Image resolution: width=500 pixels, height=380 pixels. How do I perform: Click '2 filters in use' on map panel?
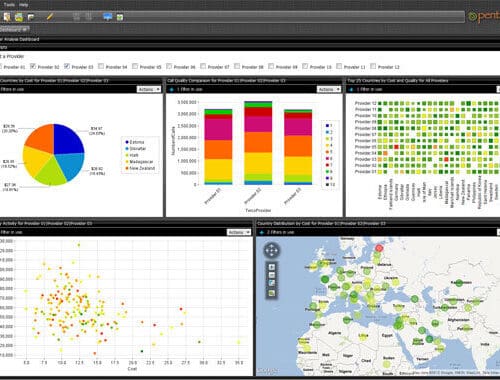(x=281, y=232)
